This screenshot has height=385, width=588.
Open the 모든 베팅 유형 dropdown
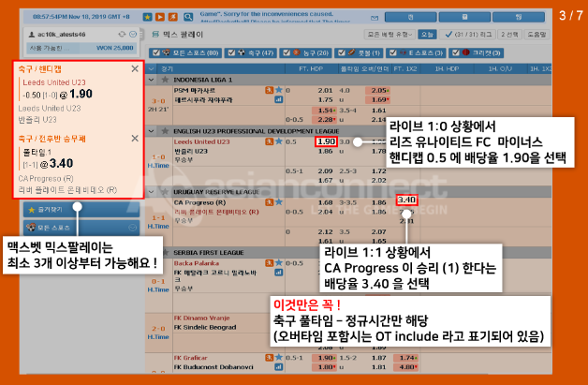point(390,35)
